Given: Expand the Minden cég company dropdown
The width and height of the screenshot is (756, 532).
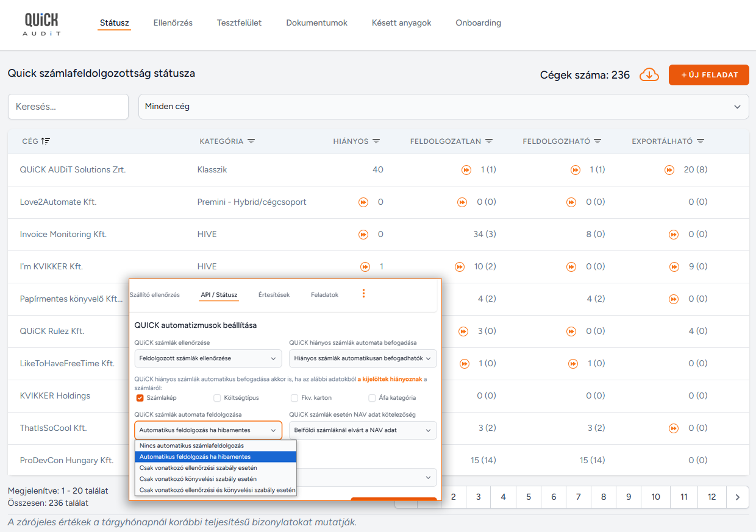Looking at the screenshot, I should 443,107.
